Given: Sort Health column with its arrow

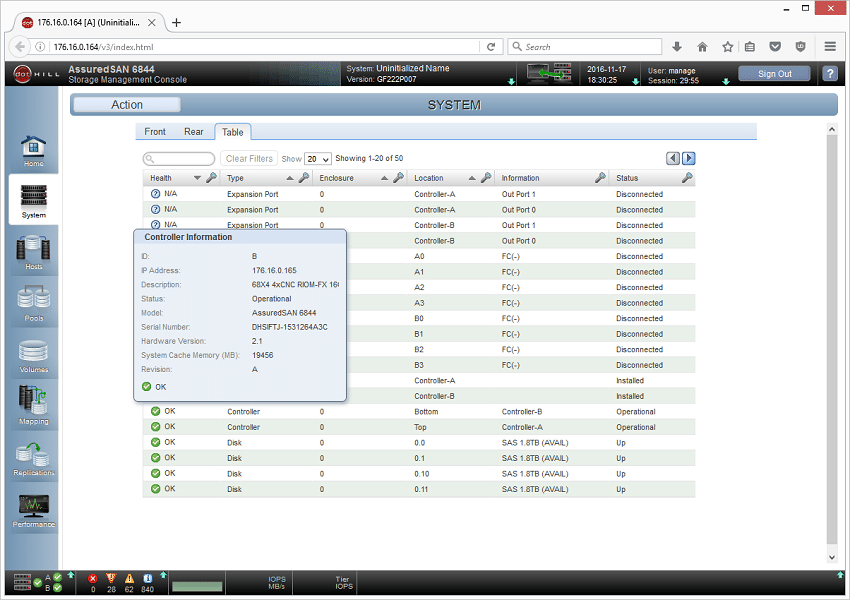Looking at the screenshot, I should click(197, 178).
